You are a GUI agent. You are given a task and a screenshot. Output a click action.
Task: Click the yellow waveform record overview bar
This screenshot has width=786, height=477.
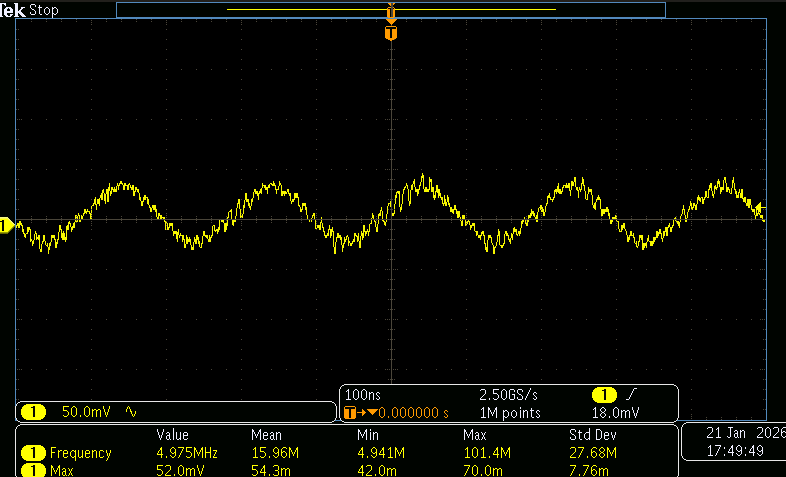(x=391, y=10)
